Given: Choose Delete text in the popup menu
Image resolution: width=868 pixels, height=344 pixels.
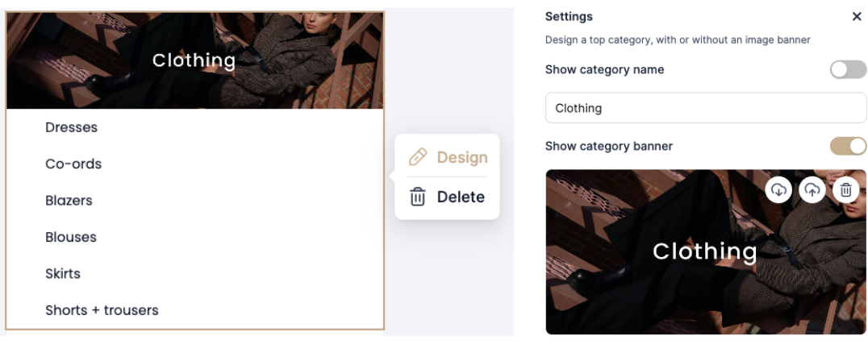Looking at the screenshot, I should point(461,197).
